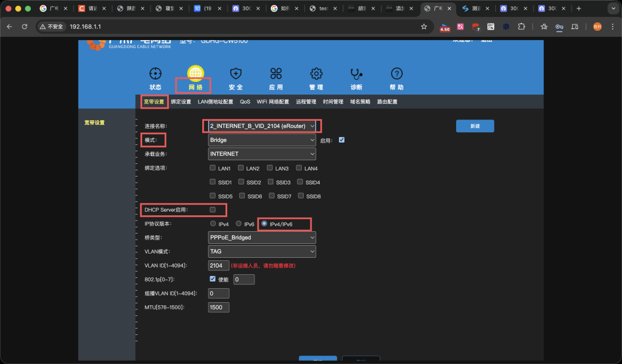The image size is (622, 364).
Task: Click the browser page reload icon
Action: point(24,27)
